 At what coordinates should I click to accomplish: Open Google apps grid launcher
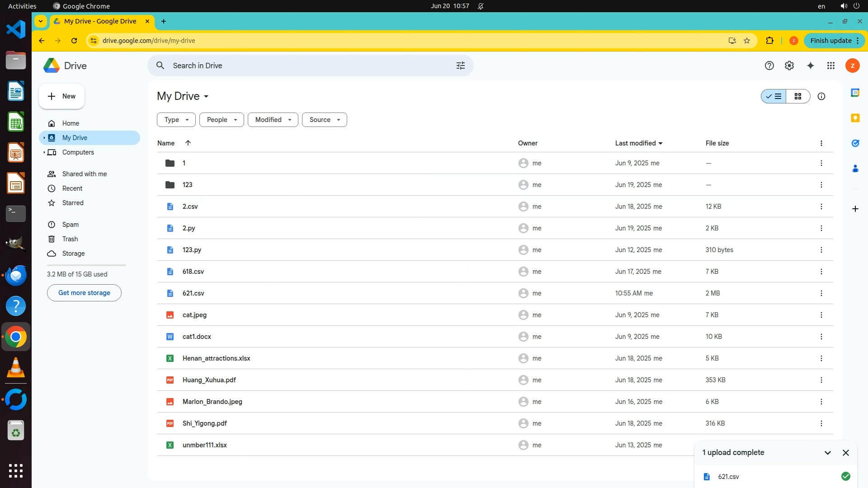(x=830, y=66)
